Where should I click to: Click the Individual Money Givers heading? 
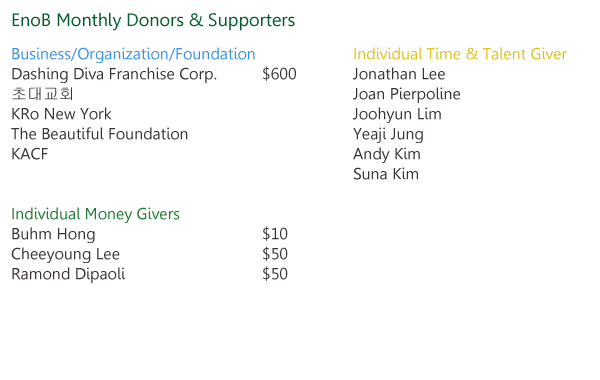click(x=95, y=214)
